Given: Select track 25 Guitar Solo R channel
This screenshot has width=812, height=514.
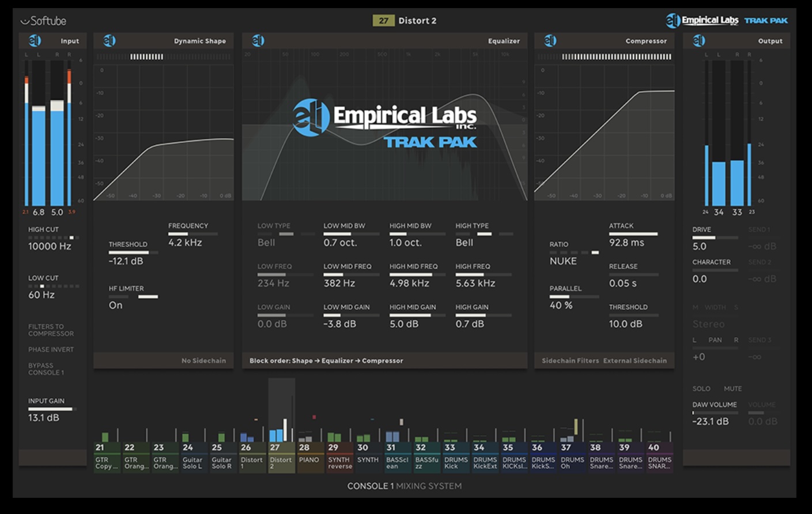Looking at the screenshot, I should [x=223, y=458].
